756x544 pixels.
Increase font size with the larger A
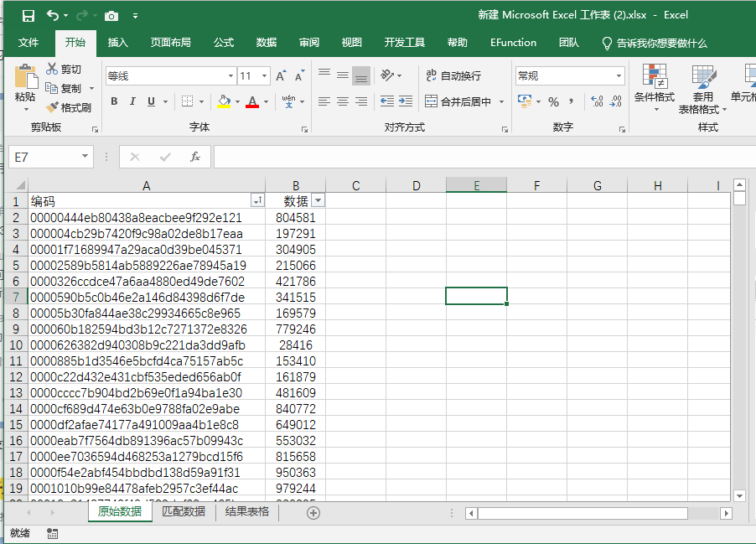[x=281, y=75]
